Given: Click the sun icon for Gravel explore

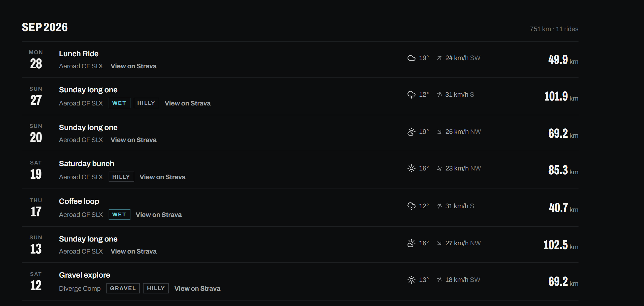Looking at the screenshot, I should 411,280.
